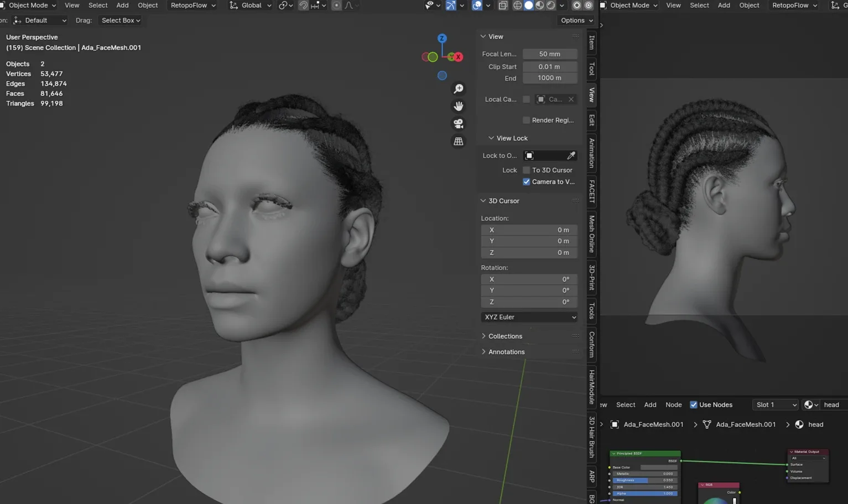Open left viewport Add menu

pos(122,5)
